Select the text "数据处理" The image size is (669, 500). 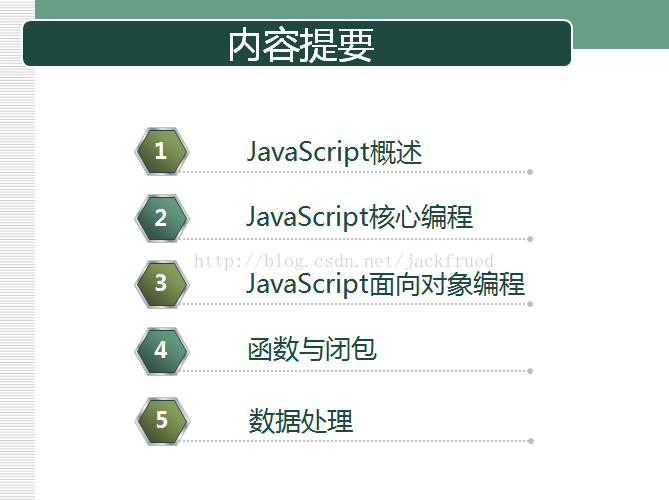click(301, 421)
